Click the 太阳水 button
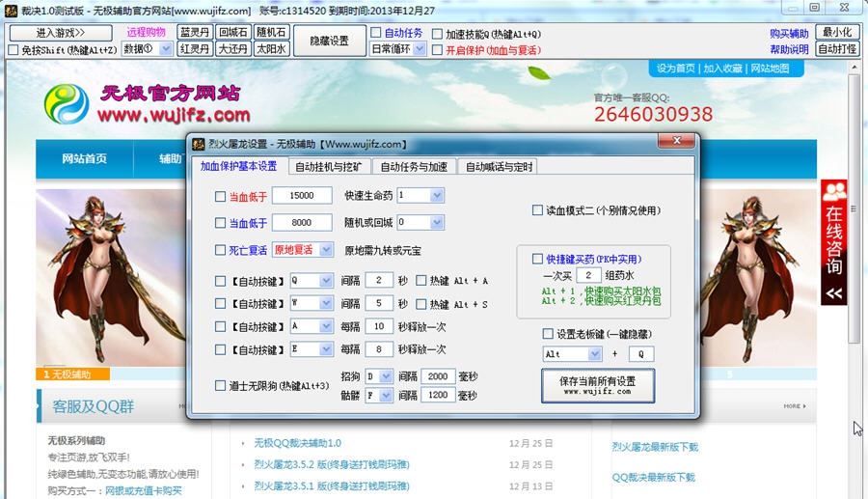Screen dimensions: 868x499 coord(271,49)
